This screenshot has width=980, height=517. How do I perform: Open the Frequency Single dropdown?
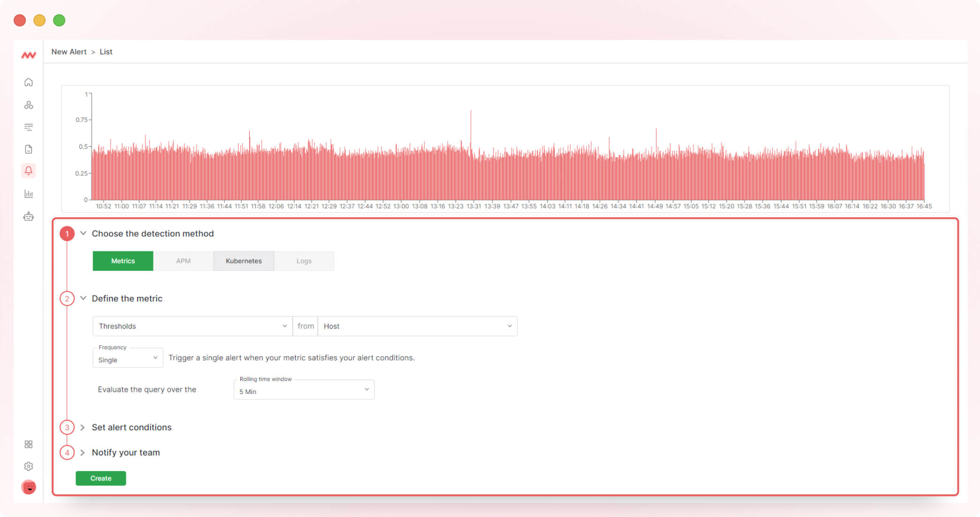coord(128,358)
